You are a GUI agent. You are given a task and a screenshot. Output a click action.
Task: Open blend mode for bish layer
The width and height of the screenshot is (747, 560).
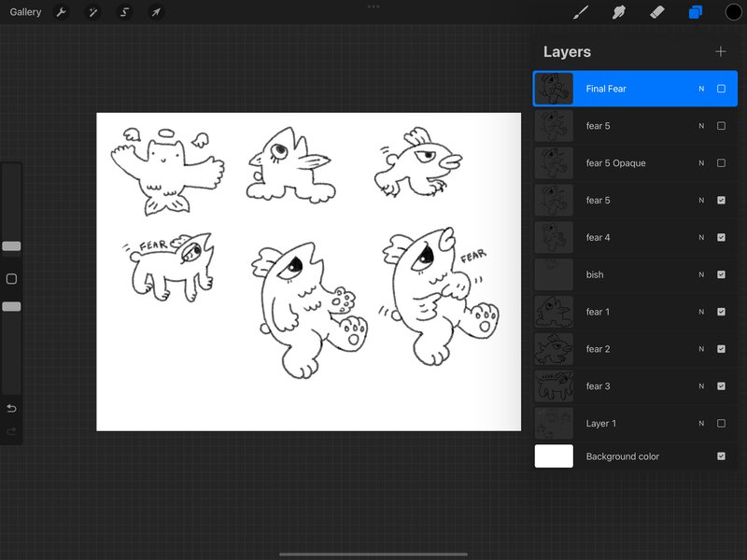point(701,275)
